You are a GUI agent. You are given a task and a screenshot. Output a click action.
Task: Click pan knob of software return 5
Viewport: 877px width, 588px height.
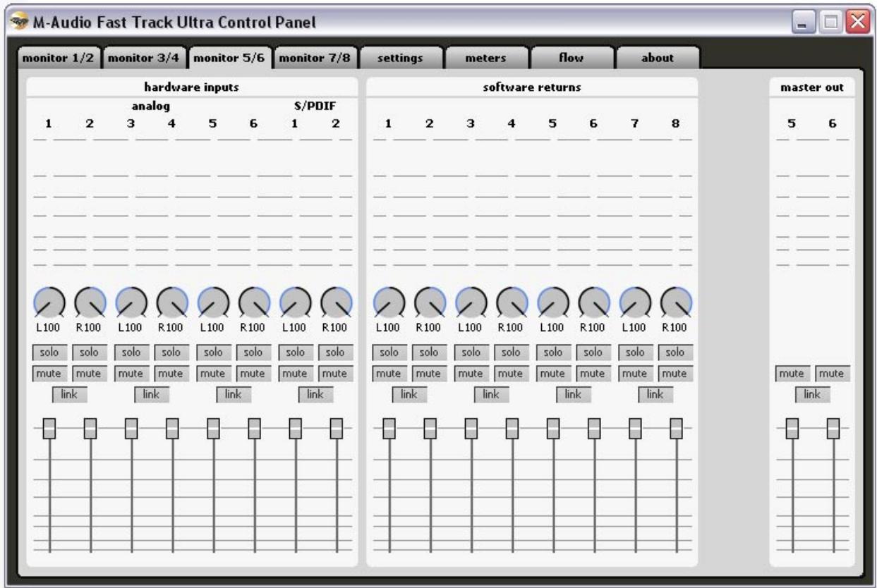coord(552,303)
